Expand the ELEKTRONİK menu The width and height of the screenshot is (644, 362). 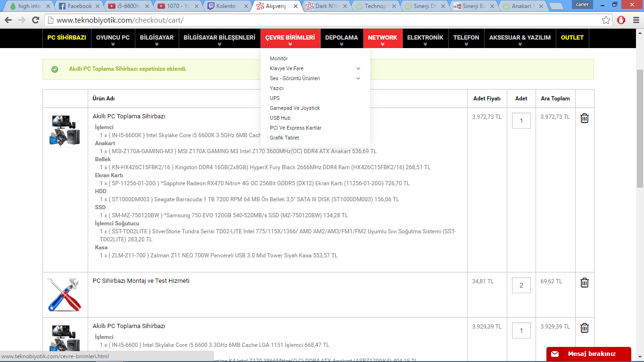point(425,38)
